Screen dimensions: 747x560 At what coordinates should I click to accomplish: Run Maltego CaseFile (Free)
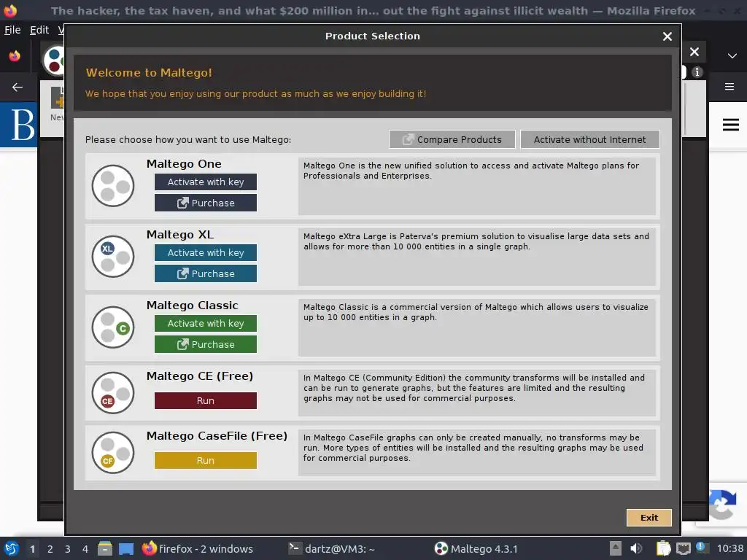[205, 461]
